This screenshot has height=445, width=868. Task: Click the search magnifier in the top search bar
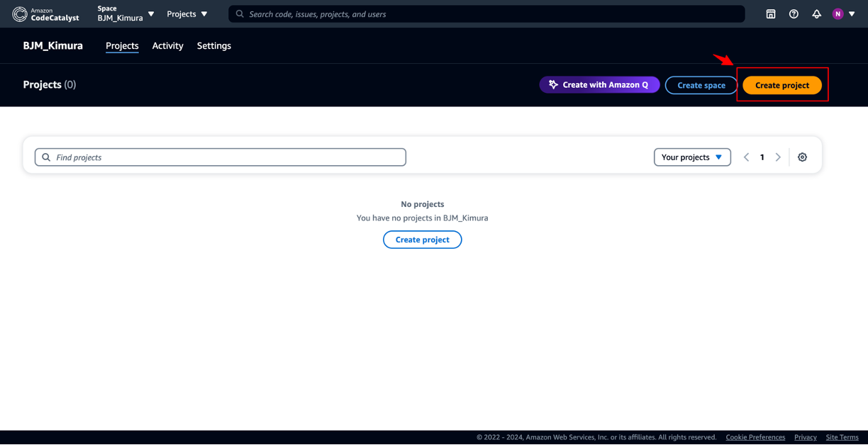coord(239,13)
